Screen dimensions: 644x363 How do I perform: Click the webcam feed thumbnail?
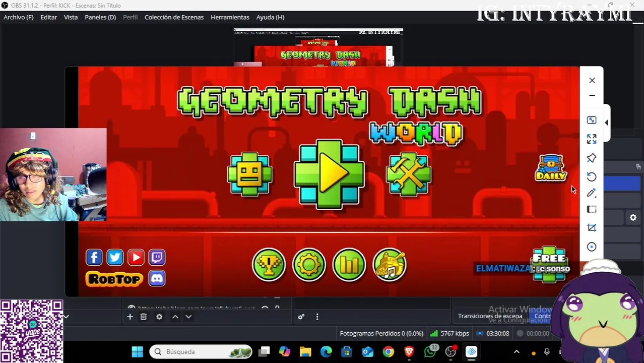coord(53,175)
